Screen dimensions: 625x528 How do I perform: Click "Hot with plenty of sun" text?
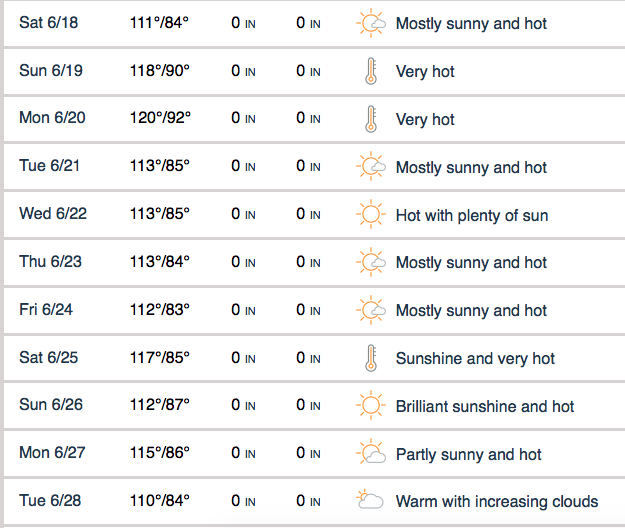[472, 215]
